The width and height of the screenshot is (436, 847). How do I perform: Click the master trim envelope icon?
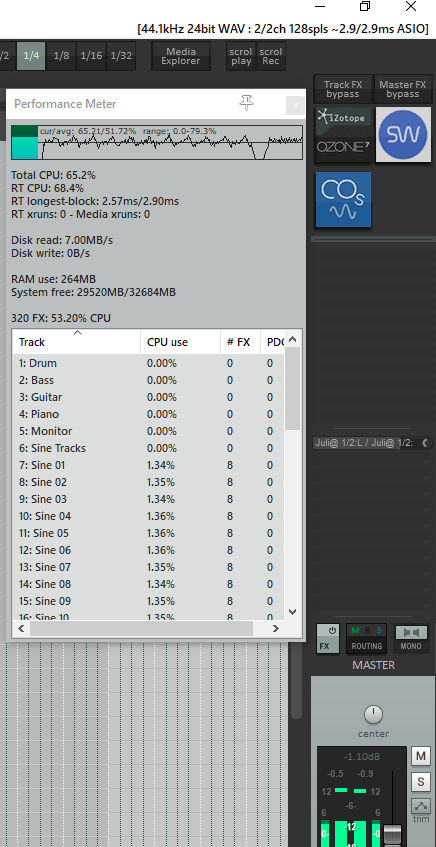coord(420,806)
